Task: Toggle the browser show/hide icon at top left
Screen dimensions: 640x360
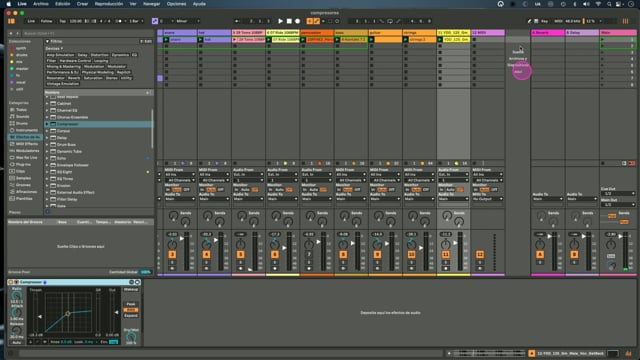Action: (11, 21)
